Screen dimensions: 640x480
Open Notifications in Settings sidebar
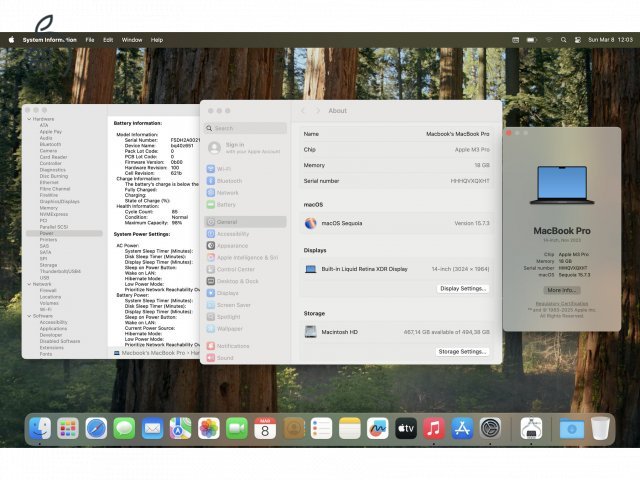(245, 346)
